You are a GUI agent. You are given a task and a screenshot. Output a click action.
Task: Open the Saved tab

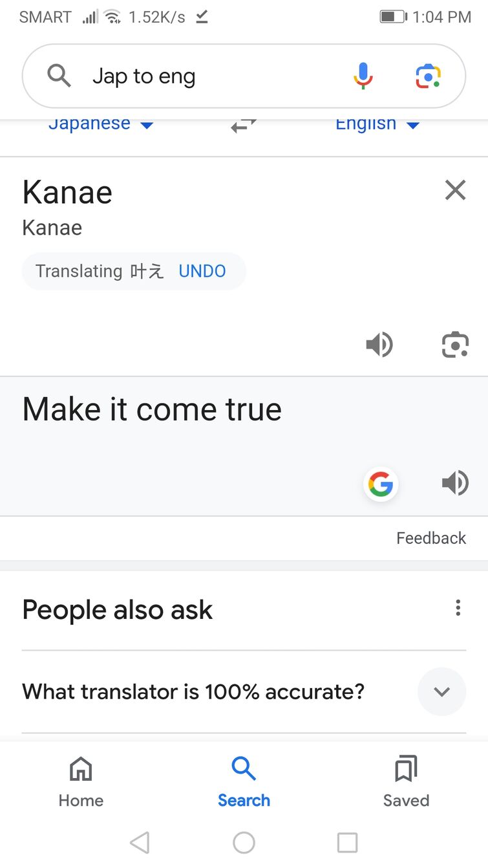pyautogui.click(x=406, y=782)
